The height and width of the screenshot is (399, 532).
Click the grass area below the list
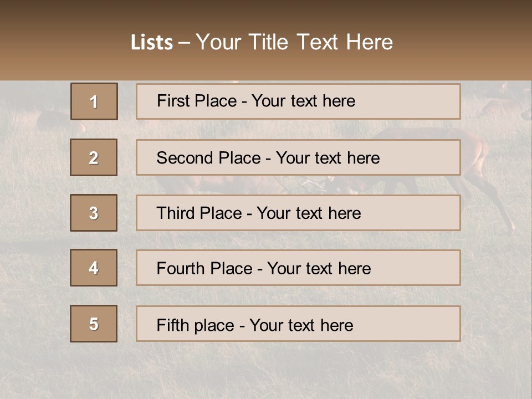coord(266,371)
